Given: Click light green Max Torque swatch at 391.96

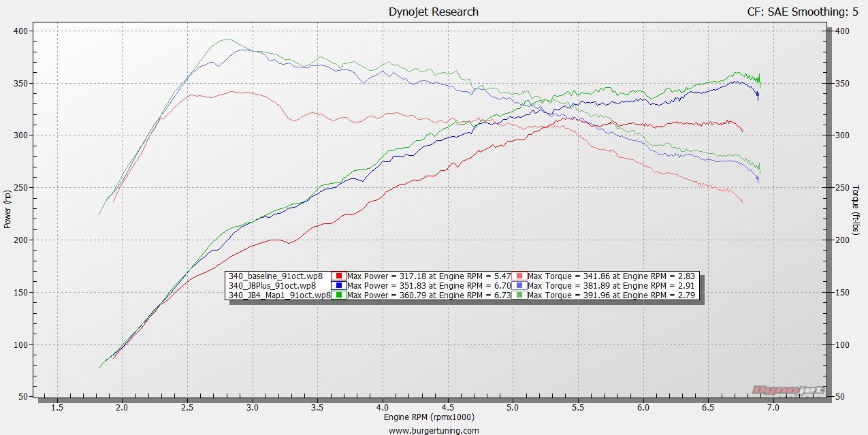Looking at the screenshot, I should click(x=519, y=295).
